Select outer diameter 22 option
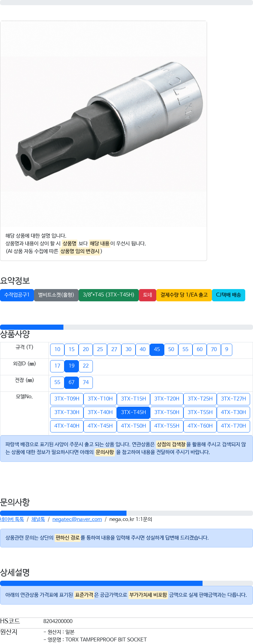253x644 pixels. (x=86, y=366)
